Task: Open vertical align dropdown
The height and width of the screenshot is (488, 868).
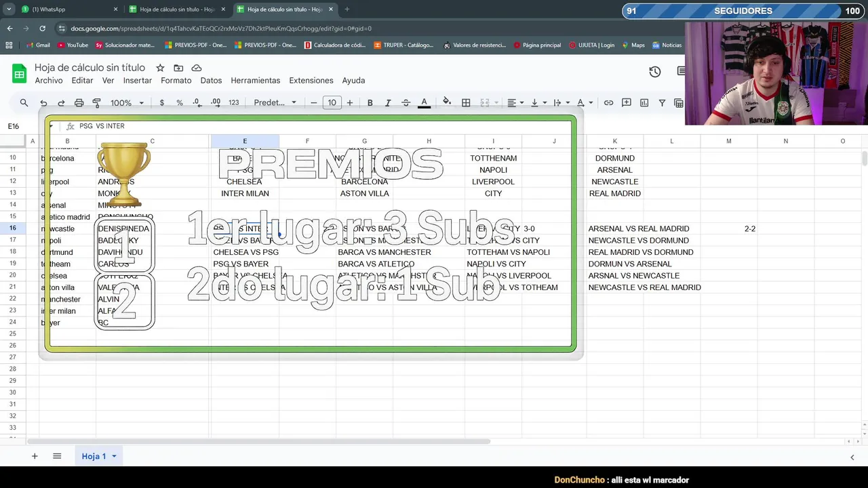Action: [538, 102]
